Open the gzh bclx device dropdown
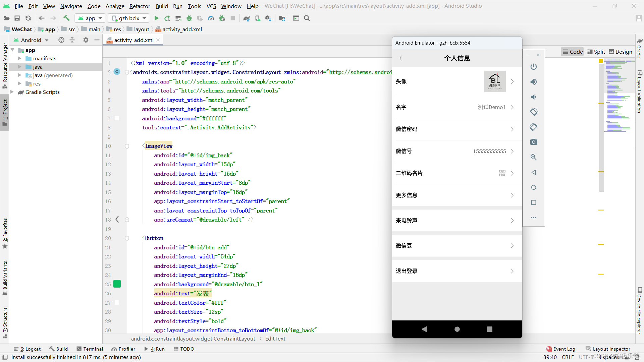Image resolution: width=644 pixels, height=362 pixels. tap(129, 18)
